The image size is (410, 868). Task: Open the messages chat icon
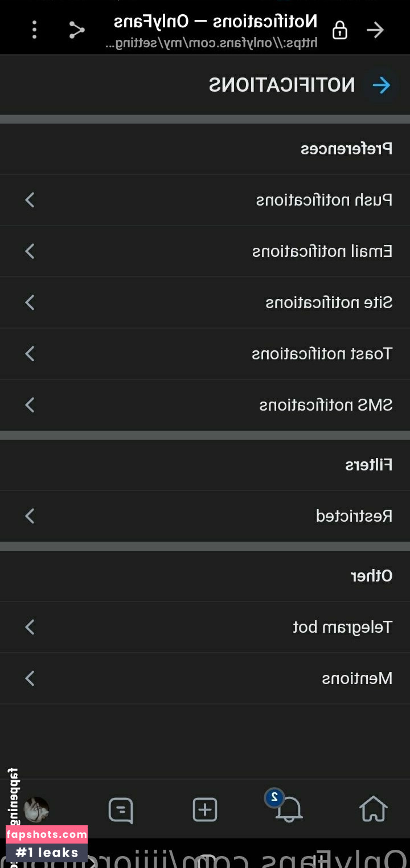click(121, 809)
